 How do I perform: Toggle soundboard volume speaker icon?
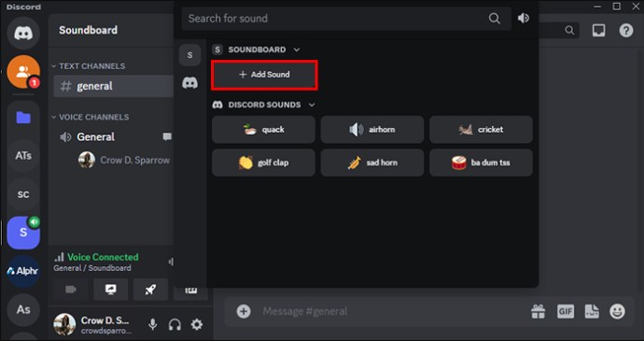[524, 18]
